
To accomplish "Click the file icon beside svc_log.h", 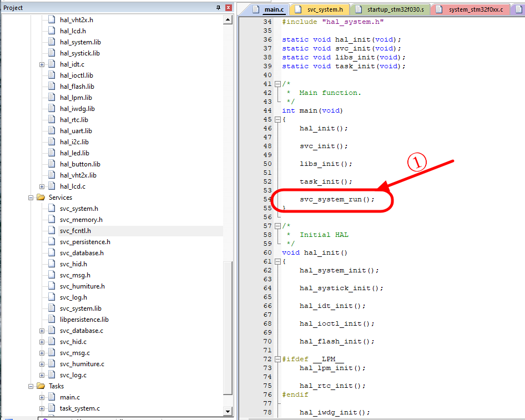I will point(52,297).
